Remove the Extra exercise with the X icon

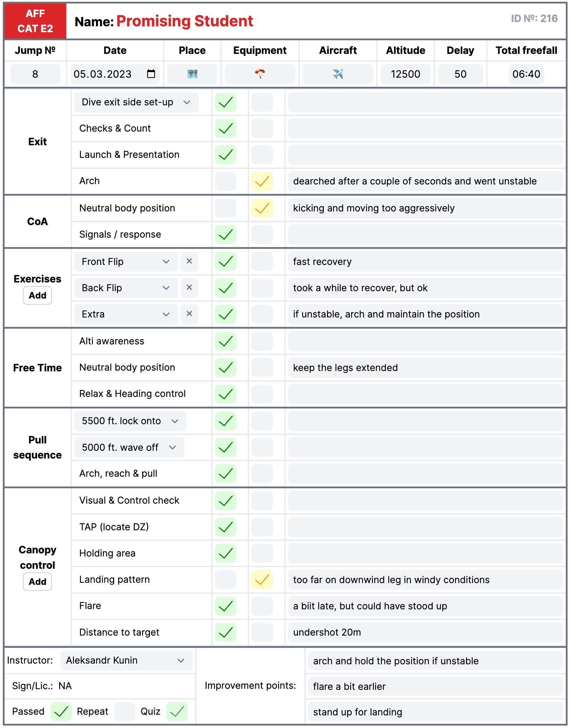[x=189, y=314]
